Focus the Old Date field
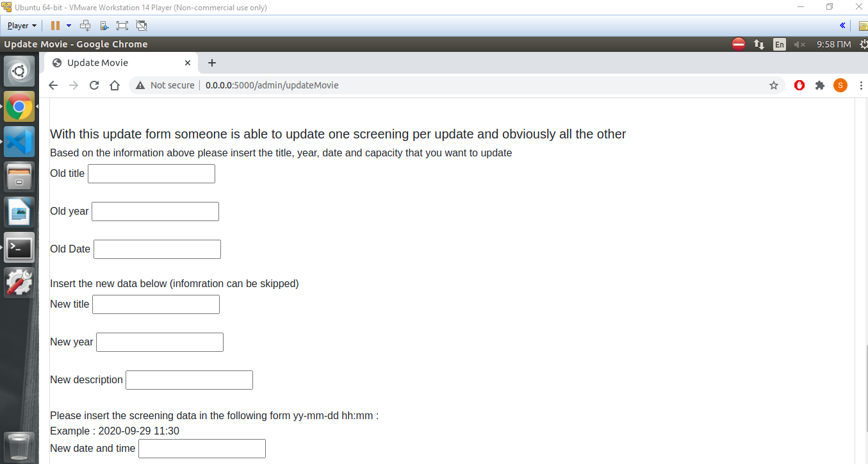Viewport: 868px width, 464px height. (x=157, y=249)
